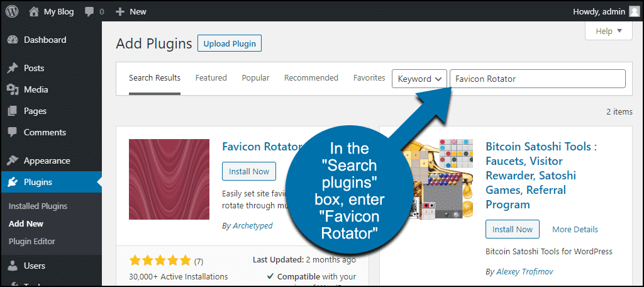644x287 pixels.
Task: Click the five-star rating of Favicon Rotator
Action: point(160,261)
